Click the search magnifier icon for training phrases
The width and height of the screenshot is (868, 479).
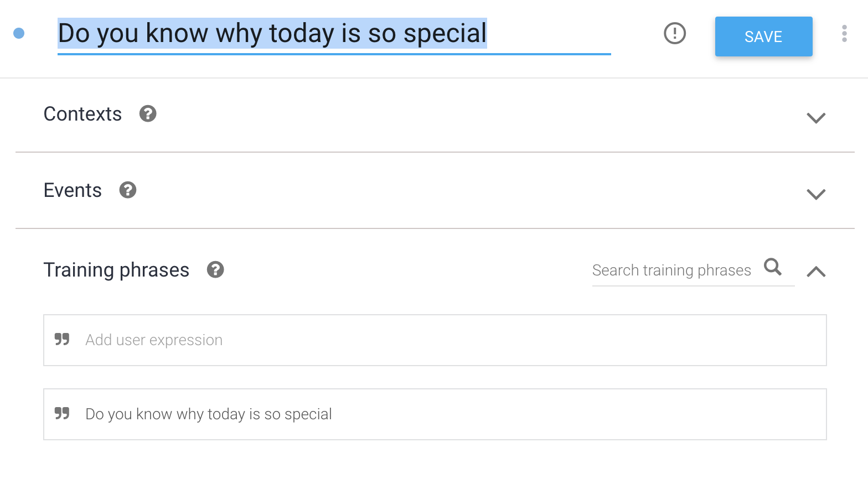773,267
